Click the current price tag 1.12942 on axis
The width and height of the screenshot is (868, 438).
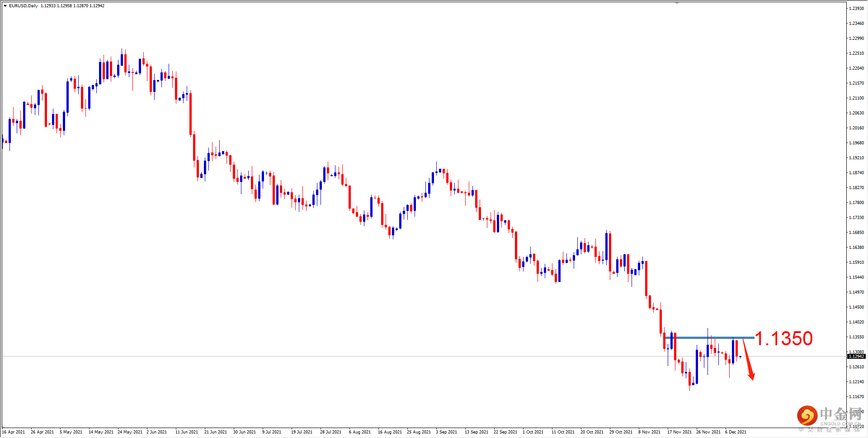point(857,357)
